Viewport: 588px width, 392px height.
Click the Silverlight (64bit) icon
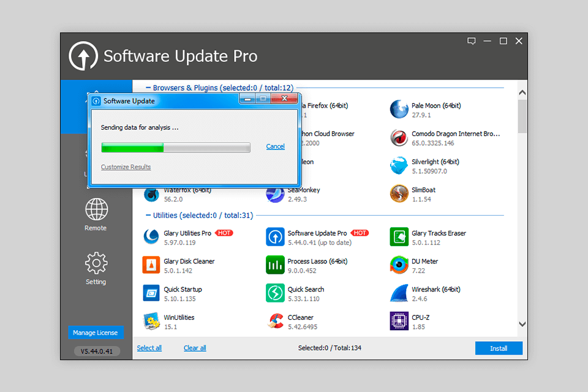399,166
